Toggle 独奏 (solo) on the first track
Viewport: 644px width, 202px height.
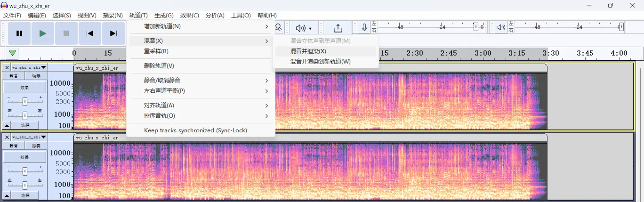[36, 76]
